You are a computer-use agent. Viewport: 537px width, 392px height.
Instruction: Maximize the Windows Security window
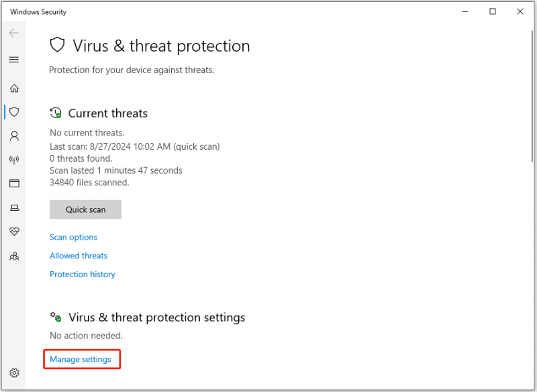point(493,11)
